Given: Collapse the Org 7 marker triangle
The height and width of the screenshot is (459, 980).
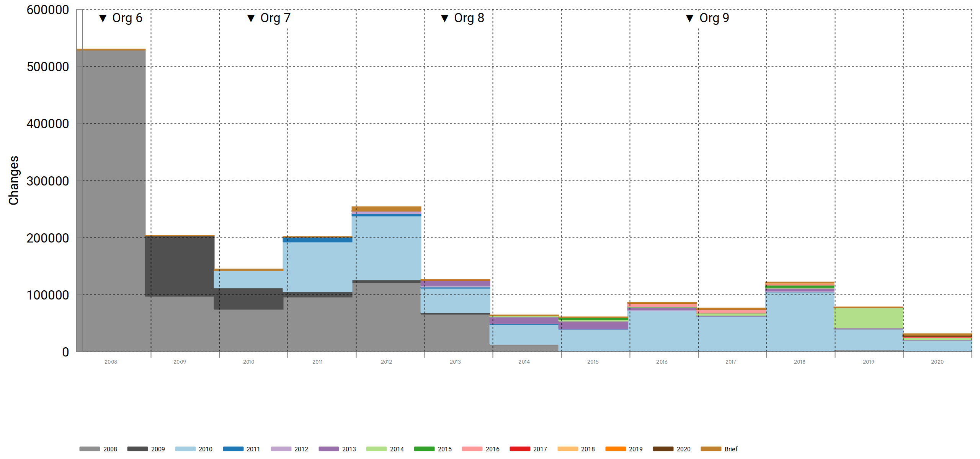Looking at the screenshot, I should (251, 18).
